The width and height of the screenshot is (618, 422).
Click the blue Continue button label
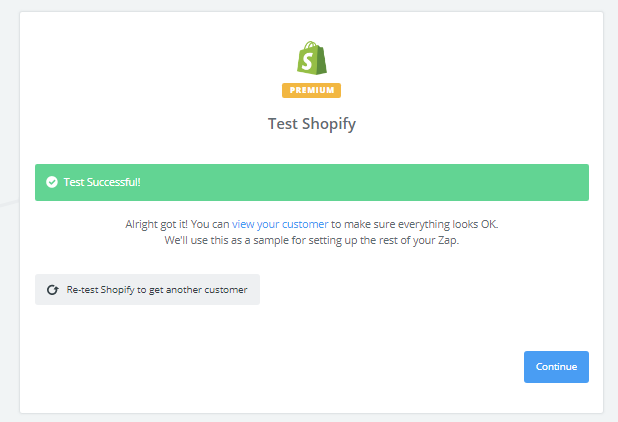pyautogui.click(x=556, y=367)
